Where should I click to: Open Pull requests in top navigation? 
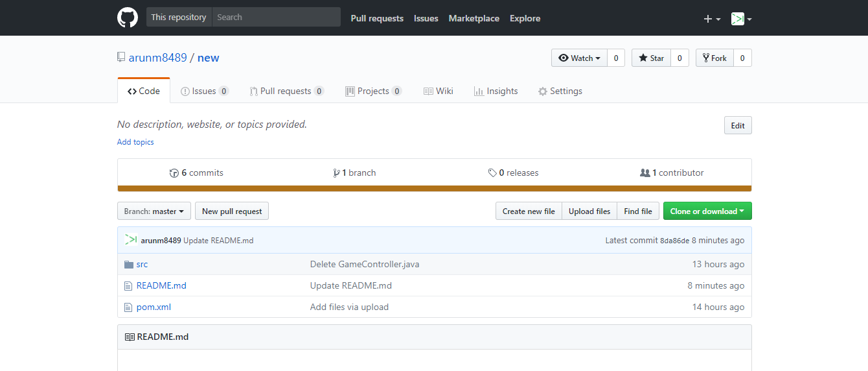click(x=377, y=18)
